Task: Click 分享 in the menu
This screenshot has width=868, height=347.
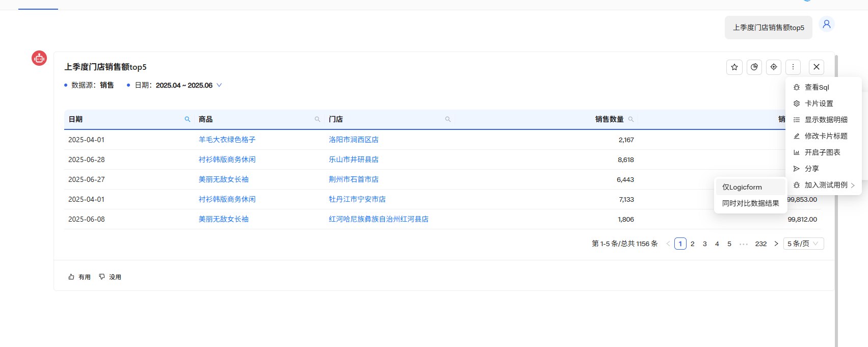Action: pos(824,169)
